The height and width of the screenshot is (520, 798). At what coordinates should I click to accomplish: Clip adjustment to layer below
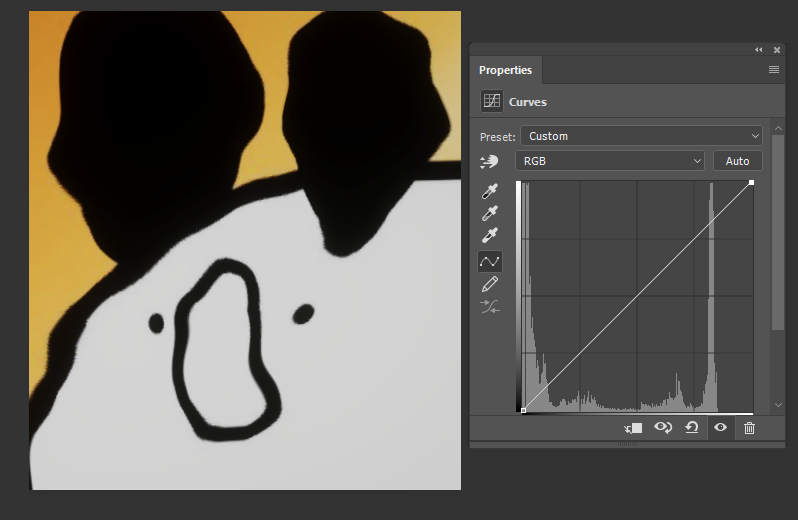pyautogui.click(x=634, y=428)
